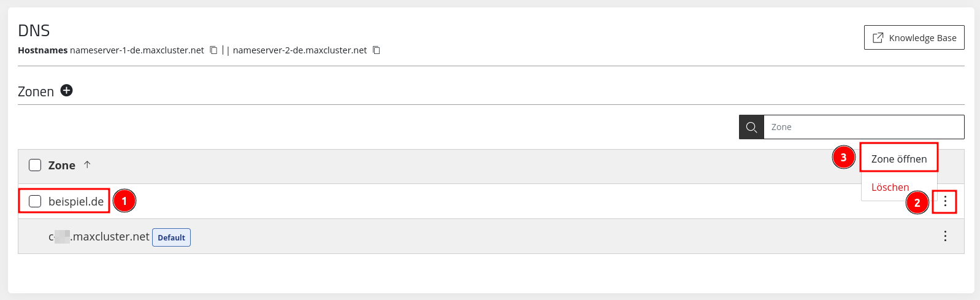Click the magnifier search icon
Viewport: 980px width, 300px height.
(751, 127)
